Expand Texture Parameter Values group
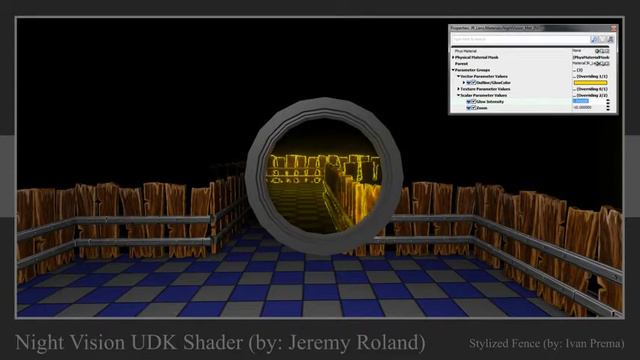 point(458,89)
